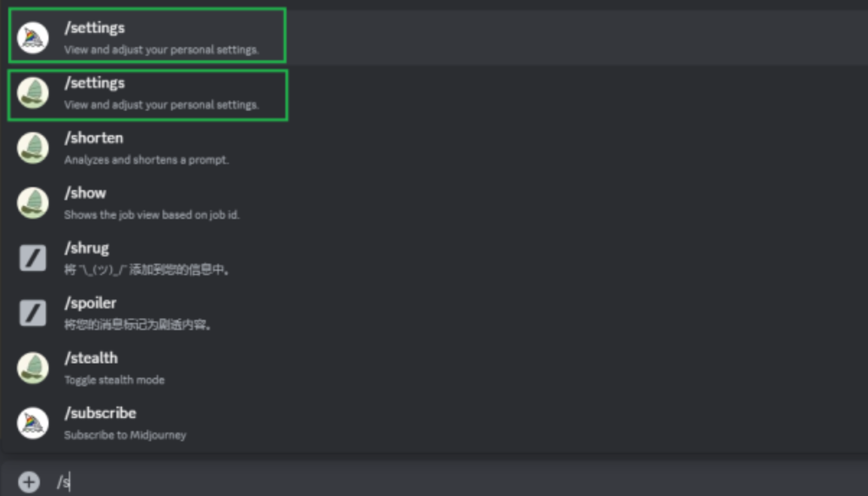
Task: Click the green boat avatar next to /stealth
Action: click(33, 368)
